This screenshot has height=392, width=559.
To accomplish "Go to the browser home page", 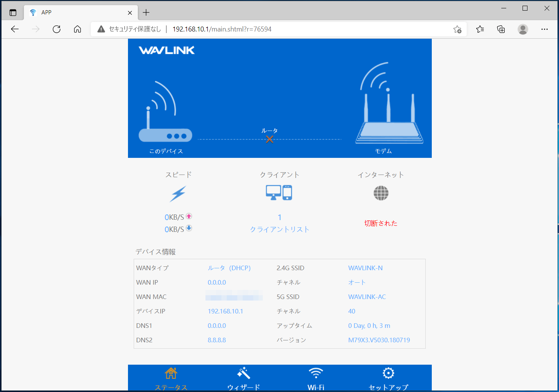I will [77, 29].
